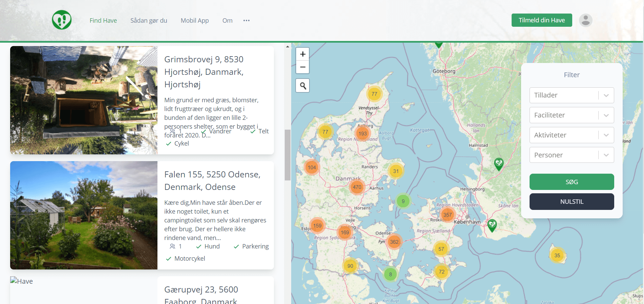Open the three-dot more menu
This screenshot has width=644, height=304.
click(246, 20)
